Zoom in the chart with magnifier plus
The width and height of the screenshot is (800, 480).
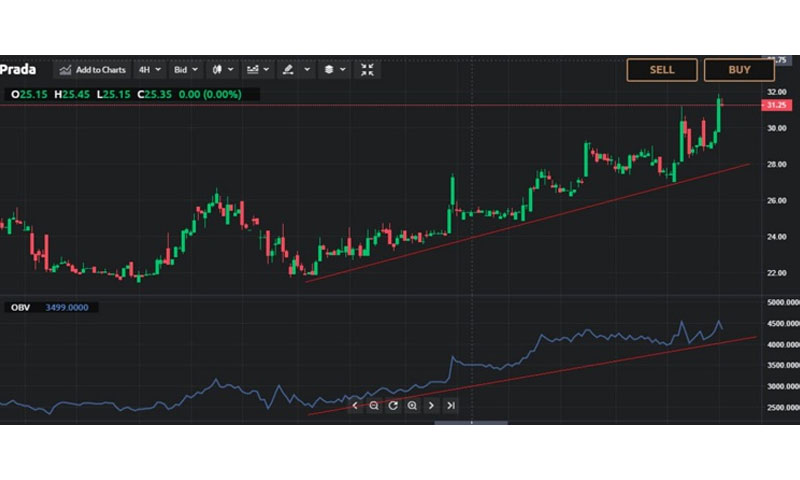(412, 406)
